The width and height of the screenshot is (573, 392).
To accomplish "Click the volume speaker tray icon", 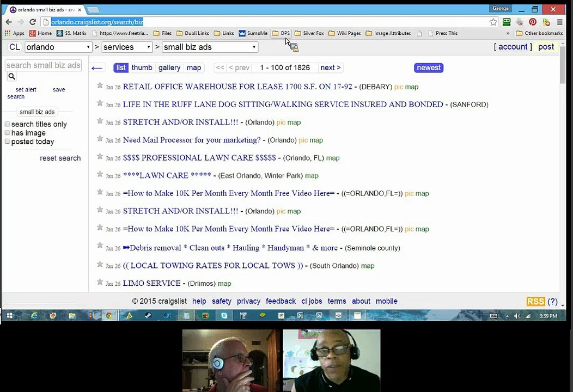I will (x=517, y=316).
